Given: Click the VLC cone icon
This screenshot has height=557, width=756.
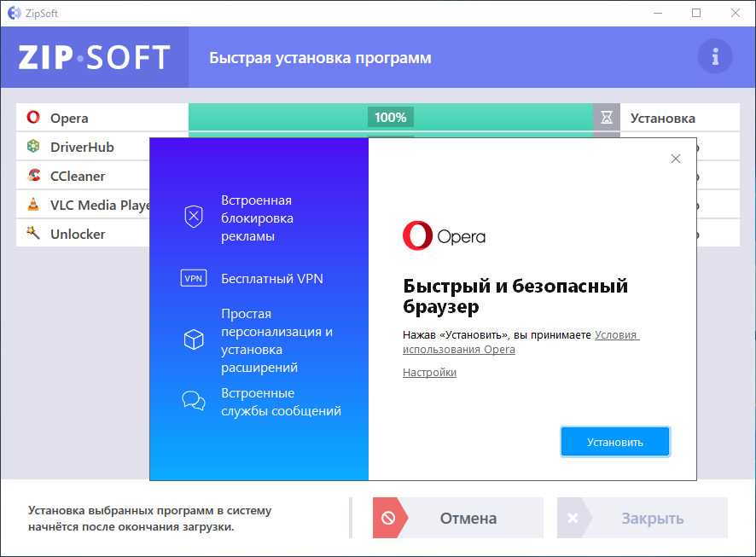Looking at the screenshot, I should coord(33,205).
